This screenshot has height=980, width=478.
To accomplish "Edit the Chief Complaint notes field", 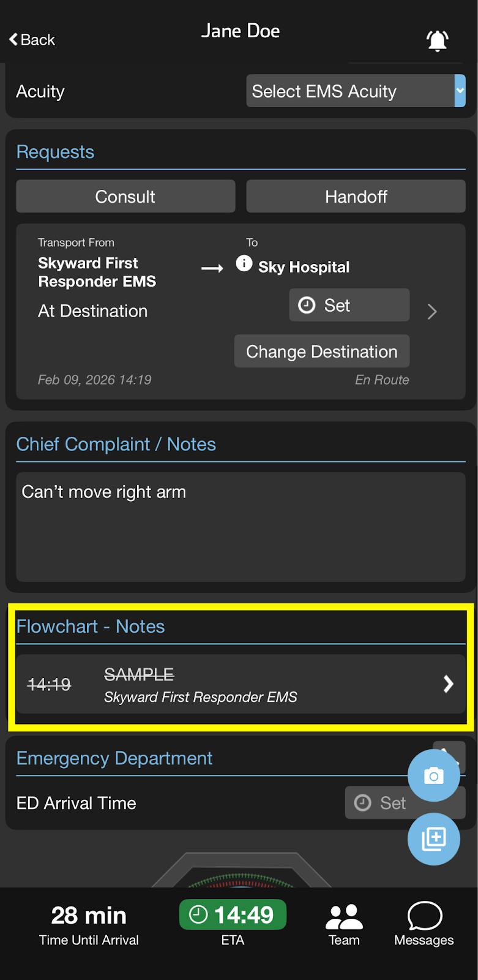I will (x=241, y=526).
